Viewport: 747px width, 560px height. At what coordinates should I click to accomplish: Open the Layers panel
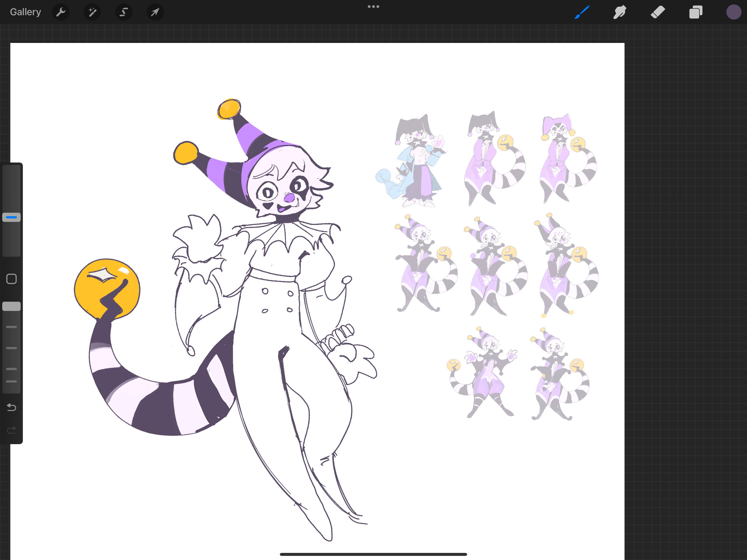(x=696, y=12)
